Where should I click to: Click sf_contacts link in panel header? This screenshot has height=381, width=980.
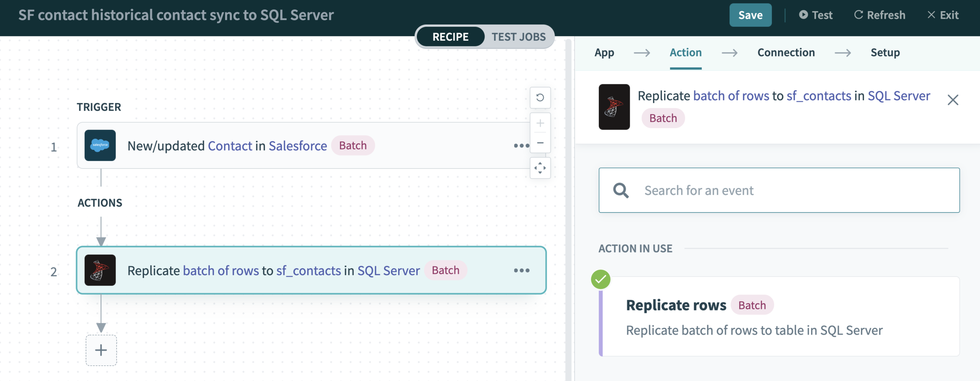[819, 96]
